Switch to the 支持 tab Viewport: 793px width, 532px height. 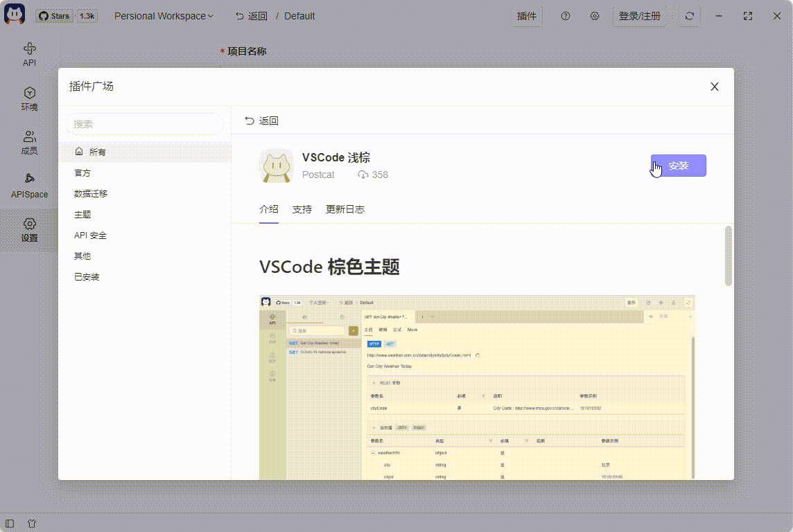[302, 210]
